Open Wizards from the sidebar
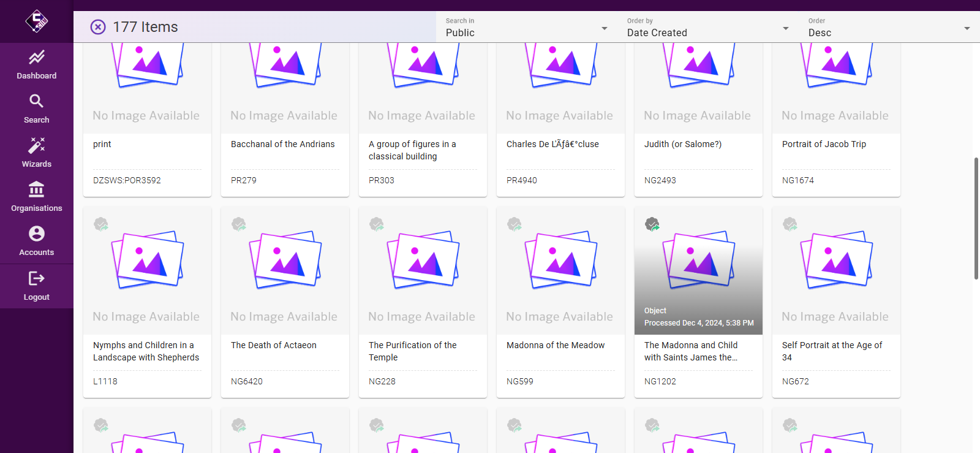Image resolution: width=980 pixels, height=453 pixels. (37, 153)
